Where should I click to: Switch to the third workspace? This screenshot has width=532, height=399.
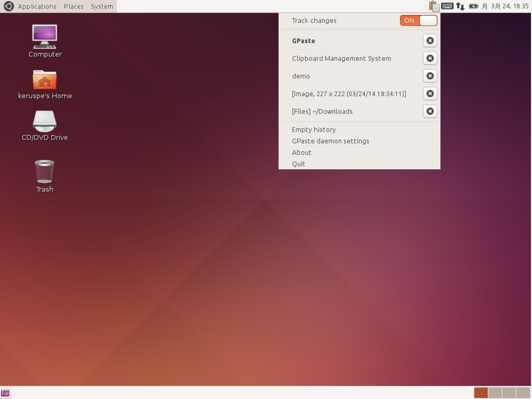coord(509,393)
